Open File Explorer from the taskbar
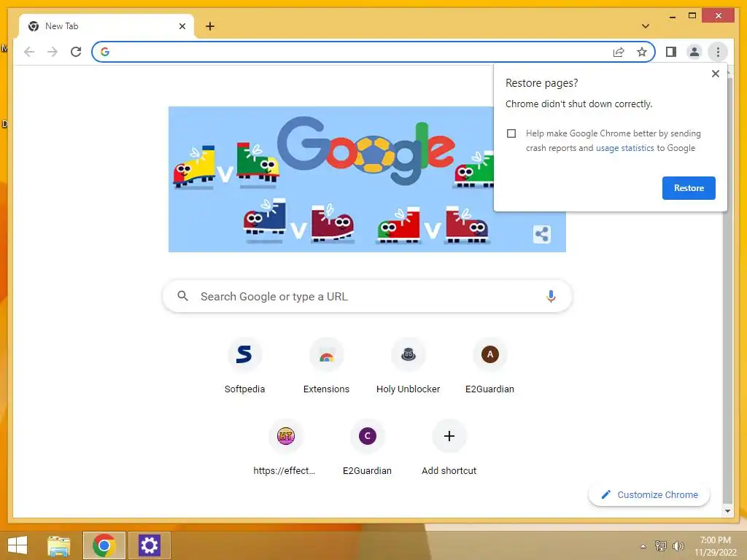Image resolution: width=747 pixels, height=560 pixels. tap(58, 545)
